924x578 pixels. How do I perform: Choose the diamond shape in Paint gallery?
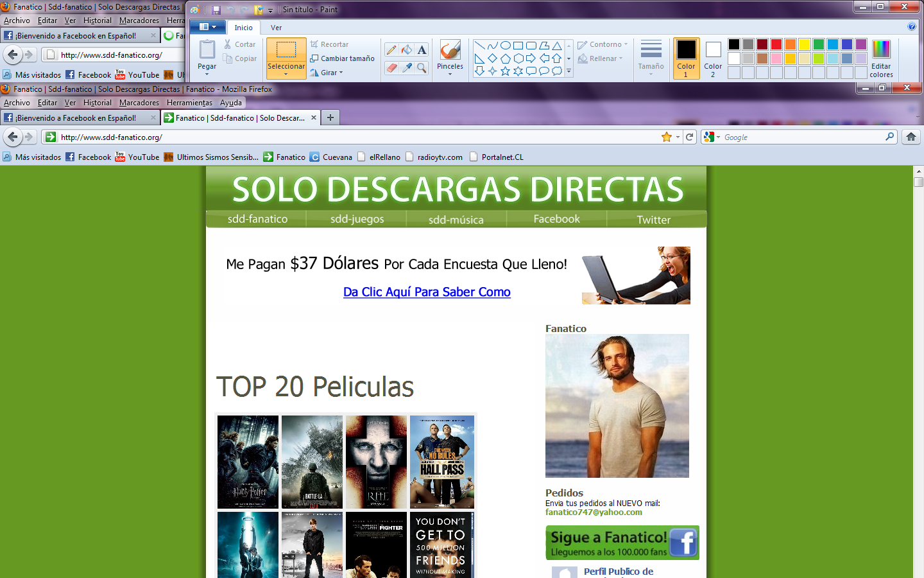[x=493, y=58]
